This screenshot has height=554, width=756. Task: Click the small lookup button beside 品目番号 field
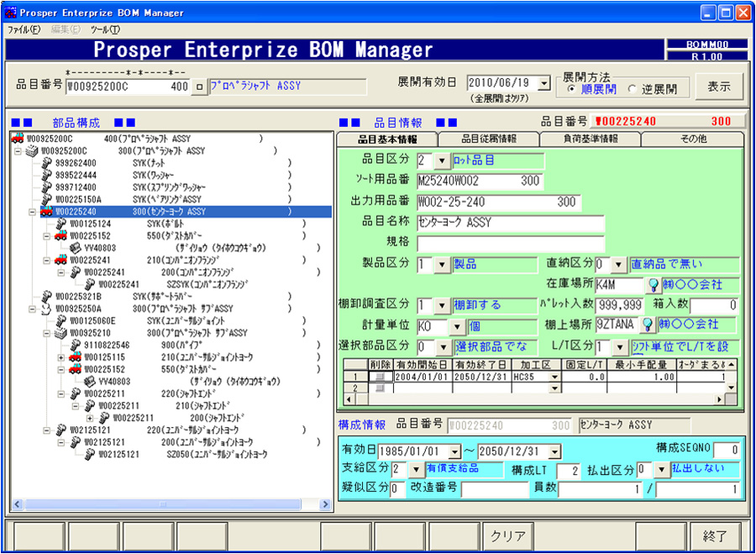click(199, 87)
